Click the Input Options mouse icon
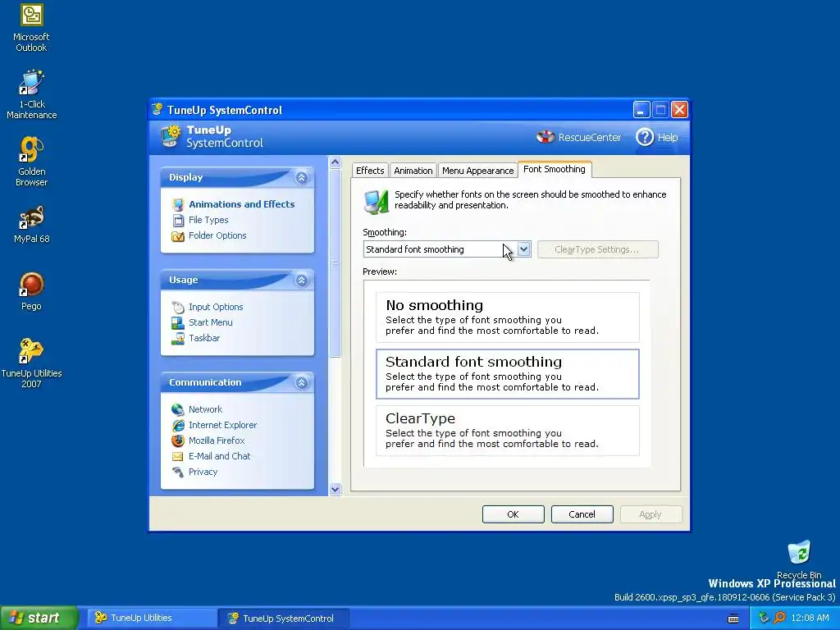Image resolution: width=840 pixels, height=630 pixels. point(178,307)
